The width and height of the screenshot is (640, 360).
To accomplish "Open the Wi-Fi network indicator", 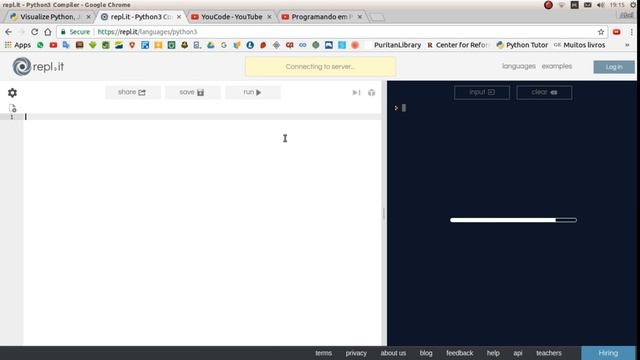I will point(561,5).
